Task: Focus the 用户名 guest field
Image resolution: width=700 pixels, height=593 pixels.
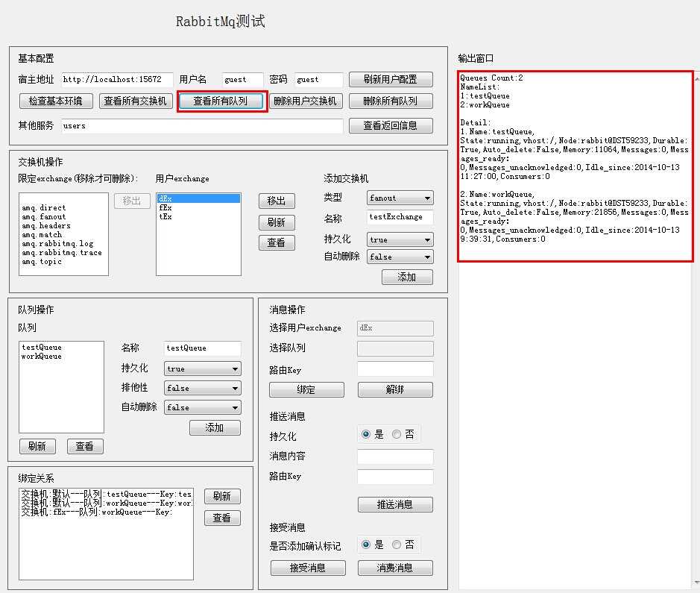Action: pyautogui.click(x=243, y=80)
